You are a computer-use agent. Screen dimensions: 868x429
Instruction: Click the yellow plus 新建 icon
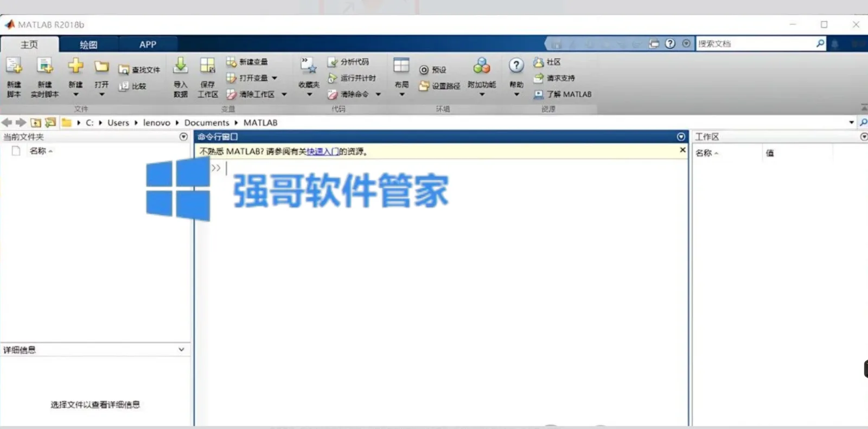(75, 66)
